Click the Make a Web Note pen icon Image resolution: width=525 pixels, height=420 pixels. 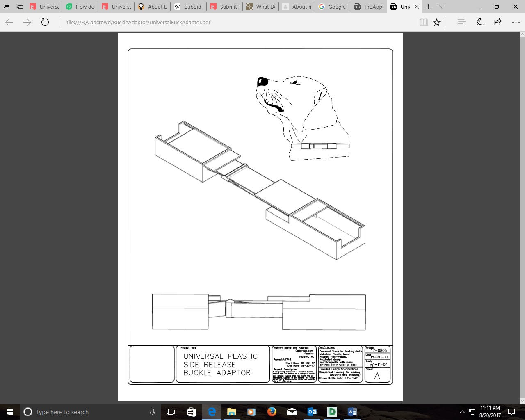[479, 22]
